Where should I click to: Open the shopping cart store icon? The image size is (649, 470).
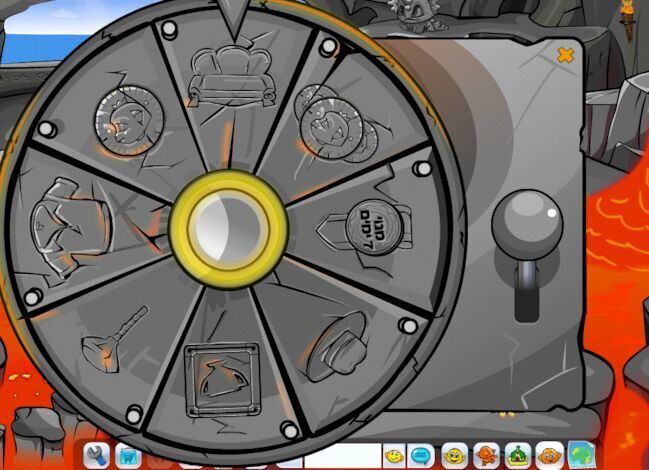tap(128, 457)
